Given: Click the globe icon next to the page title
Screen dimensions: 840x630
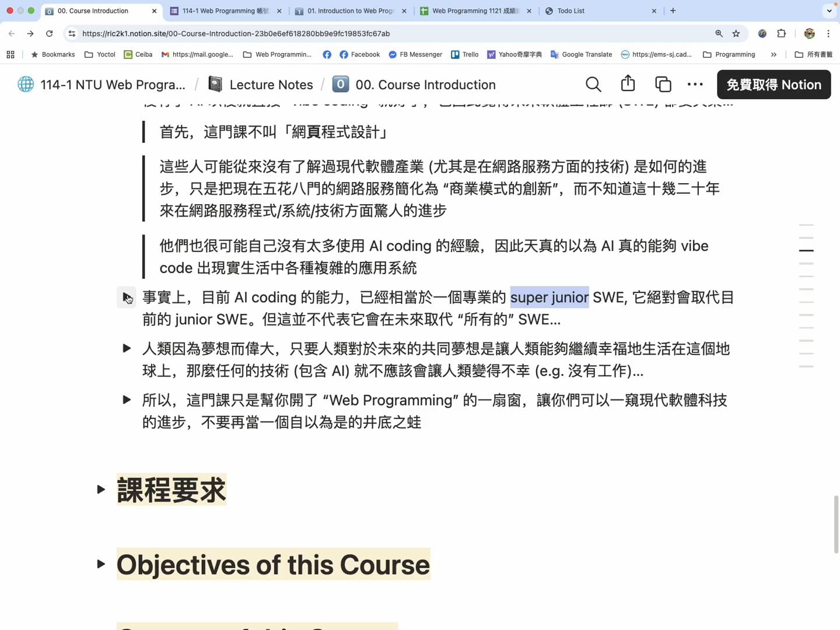Looking at the screenshot, I should [26, 84].
